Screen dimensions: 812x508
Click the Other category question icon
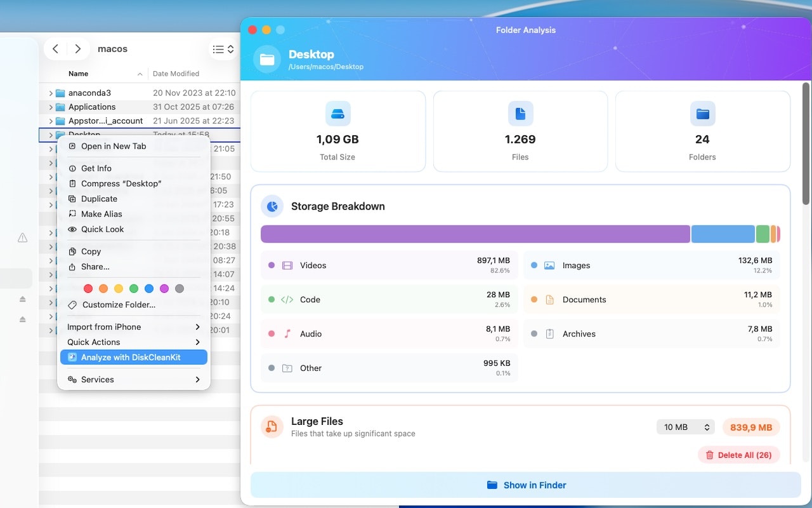tap(287, 368)
